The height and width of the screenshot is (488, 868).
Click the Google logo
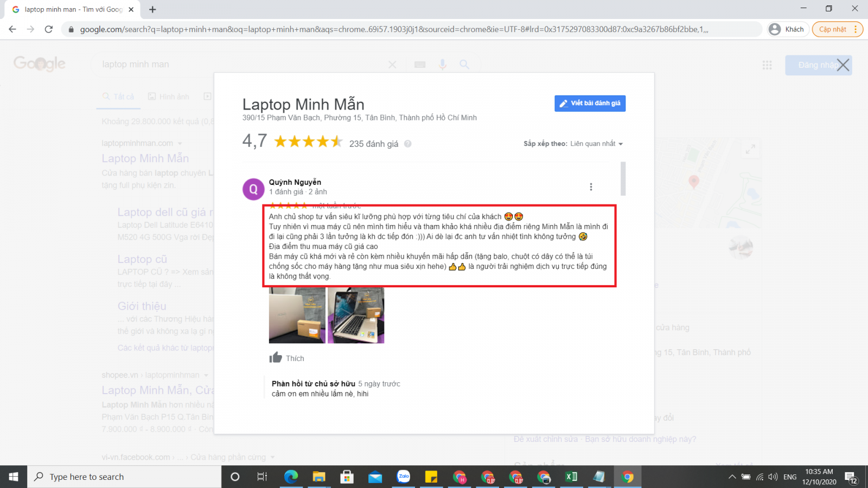pos(40,63)
